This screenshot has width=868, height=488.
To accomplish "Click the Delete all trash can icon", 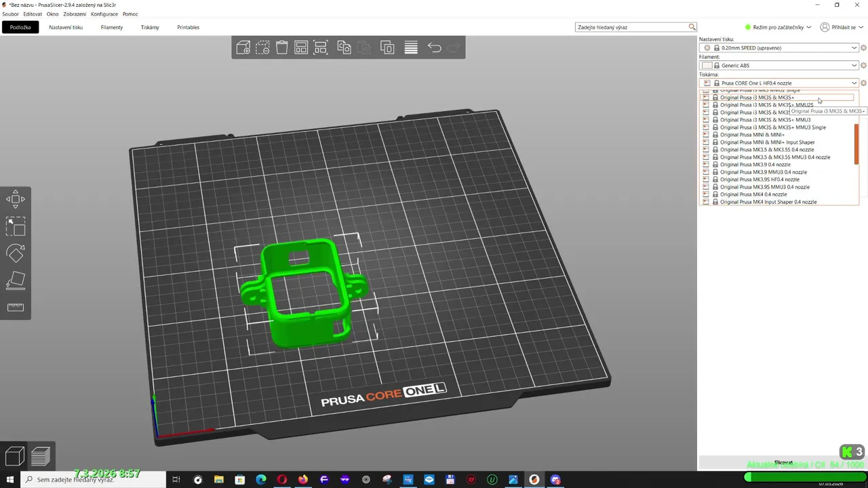I will 281,47.
